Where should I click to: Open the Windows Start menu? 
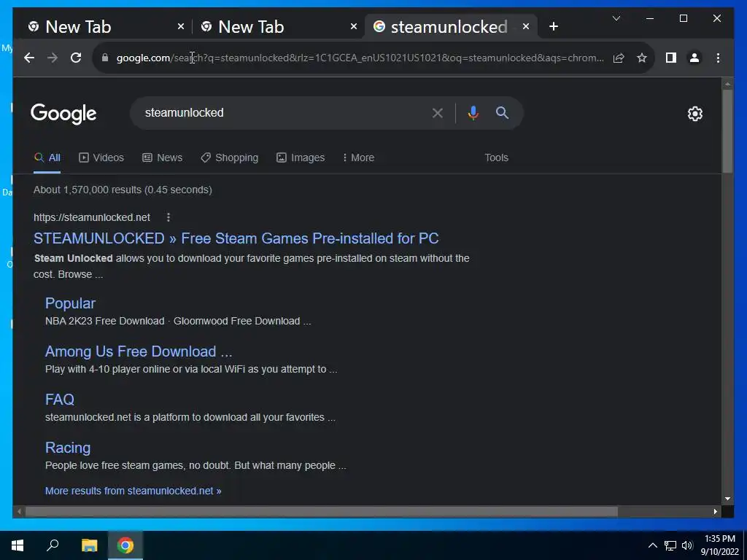(18, 545)
